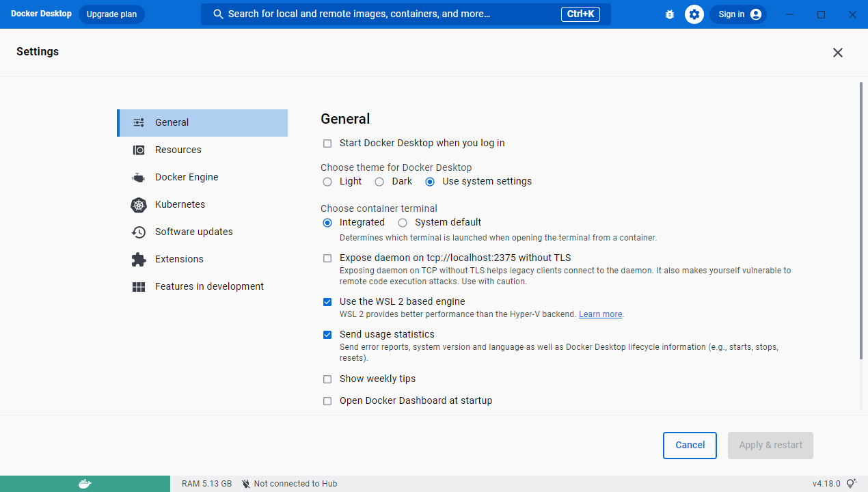Click the Docker whale icon in the status bar
The image size is (868, 492).
click(85, 483)
